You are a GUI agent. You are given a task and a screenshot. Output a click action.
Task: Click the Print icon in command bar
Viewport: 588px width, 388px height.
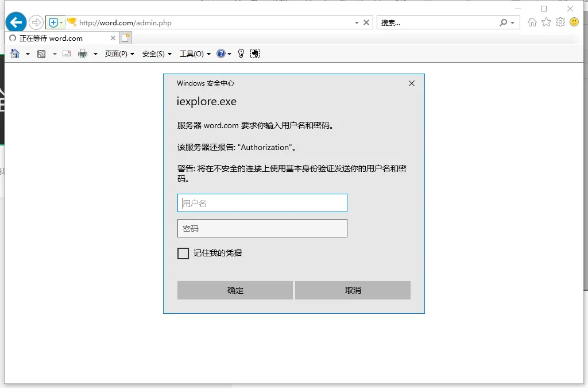coord(83,53)
